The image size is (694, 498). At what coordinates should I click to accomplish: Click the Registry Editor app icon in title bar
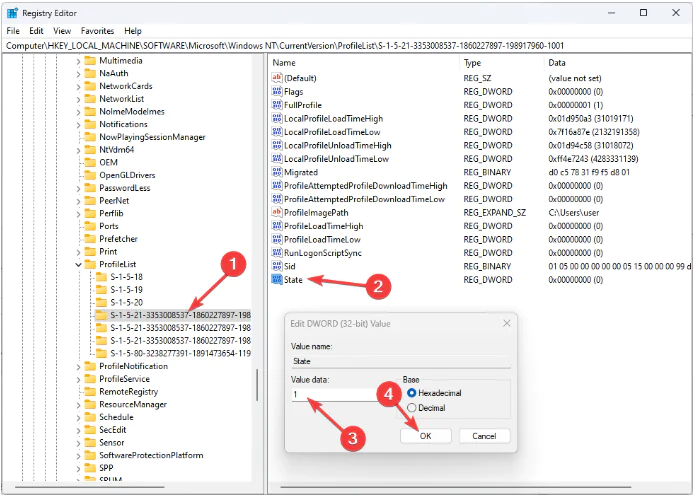click(x=11, y=12)
